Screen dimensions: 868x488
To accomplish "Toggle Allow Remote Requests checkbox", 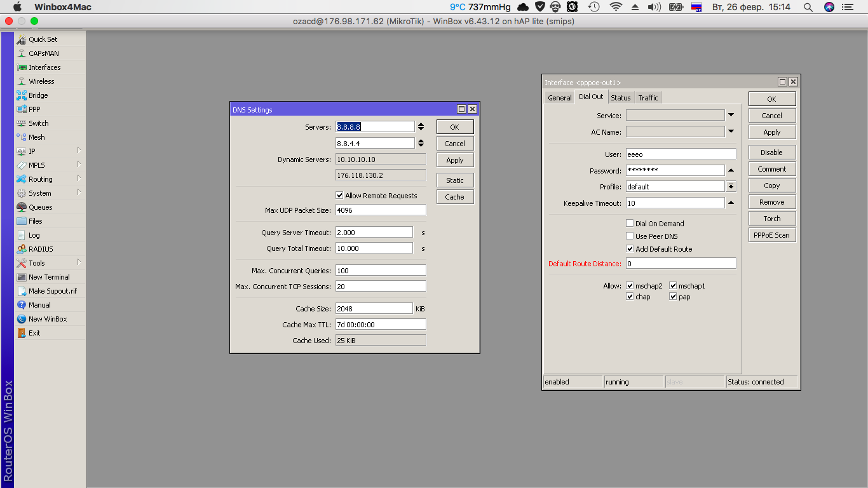I will (x=339, y=196).
